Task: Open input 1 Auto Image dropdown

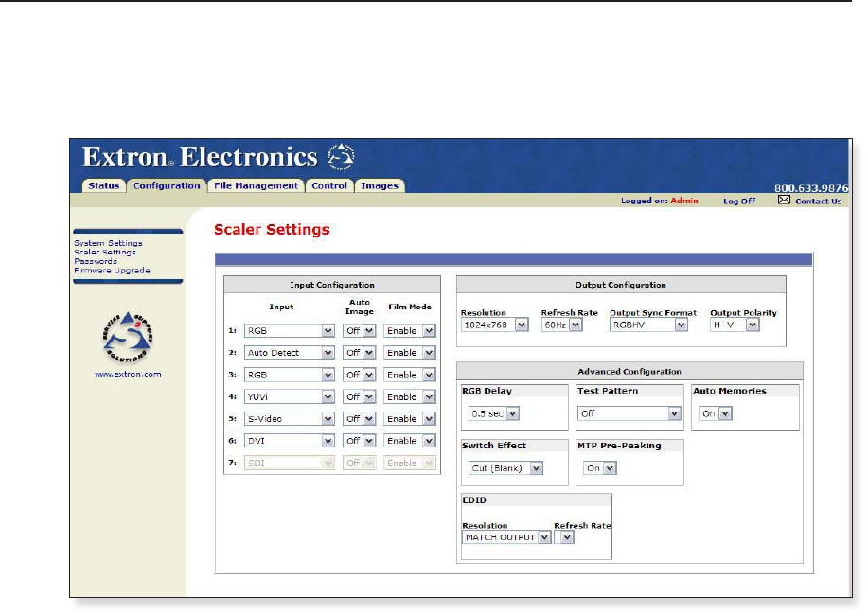Action: click(359, 331)
